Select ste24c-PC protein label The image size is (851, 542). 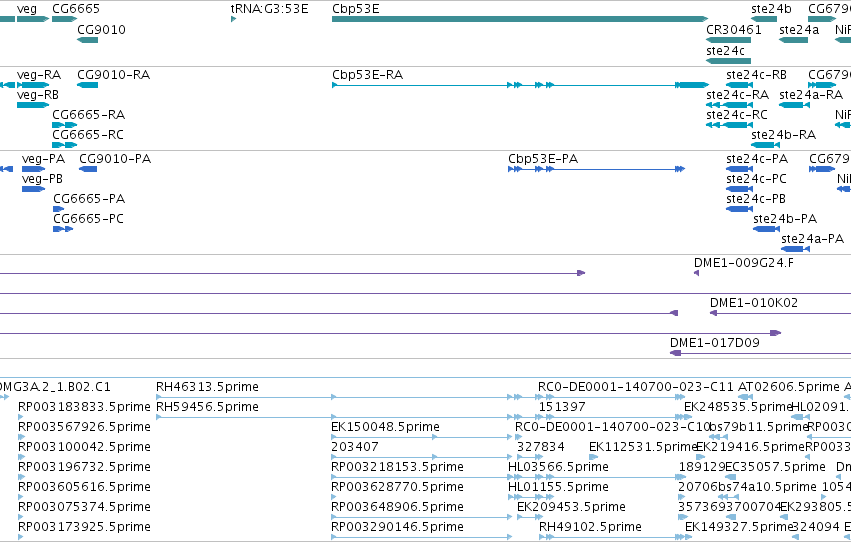[756, 178]
